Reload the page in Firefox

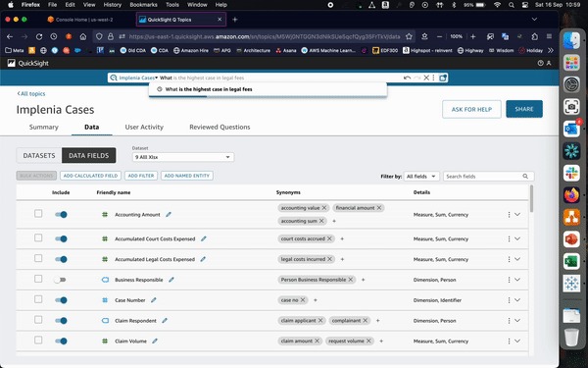[x=39, y=36]
